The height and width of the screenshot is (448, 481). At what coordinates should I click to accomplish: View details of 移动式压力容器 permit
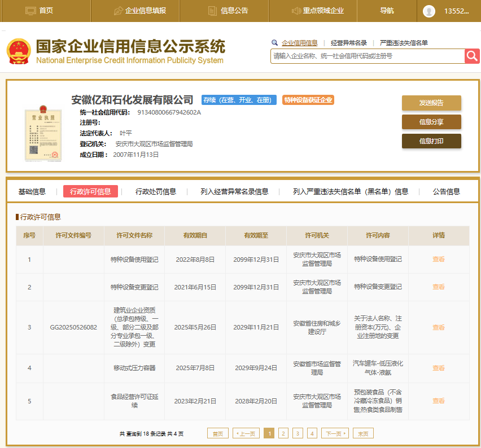tap(439, 368)
